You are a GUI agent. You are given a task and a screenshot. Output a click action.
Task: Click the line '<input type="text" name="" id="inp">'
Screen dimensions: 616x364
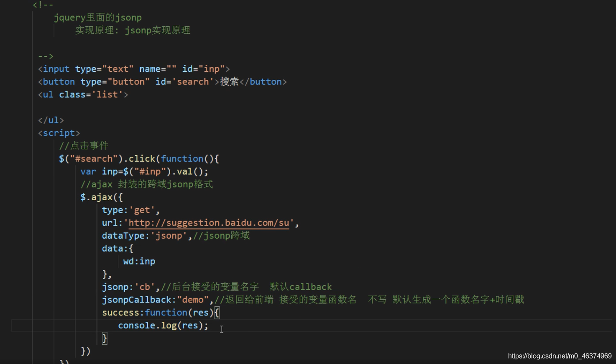pyautogui.click(x=134, y=69)
